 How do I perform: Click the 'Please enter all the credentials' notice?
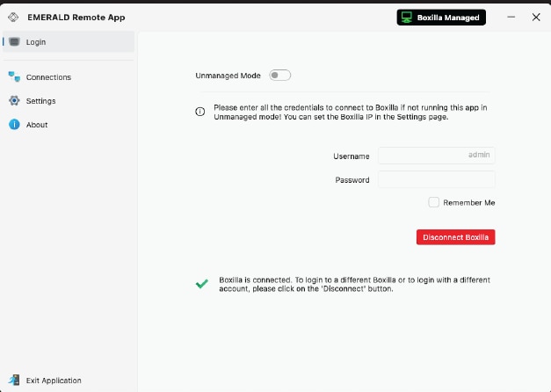(x=351, y=113)
